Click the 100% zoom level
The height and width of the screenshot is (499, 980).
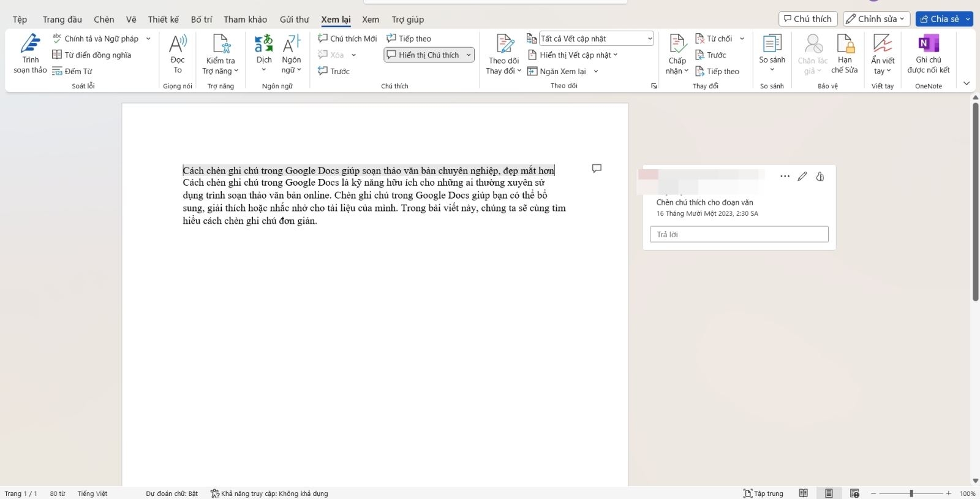(x=967, y=493)
